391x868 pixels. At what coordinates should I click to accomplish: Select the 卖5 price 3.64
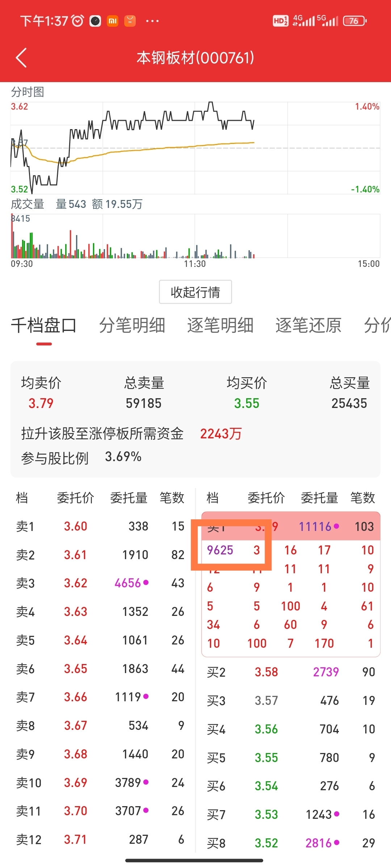[76, 640]
